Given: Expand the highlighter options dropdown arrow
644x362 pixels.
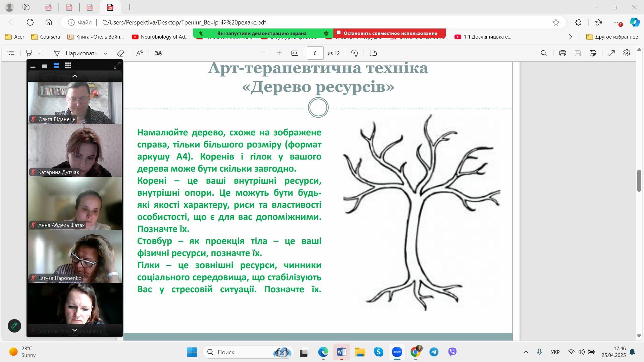Looking at the screenshot, I should click(x=40, y=53).
